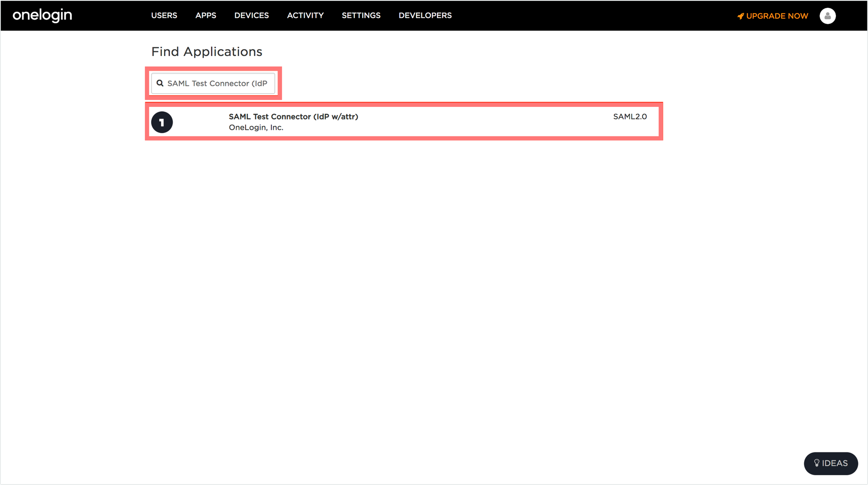The height and width of the screenshot is (485, 868).
Task: Open the DEVICES menu
Action: coord(252,16)
